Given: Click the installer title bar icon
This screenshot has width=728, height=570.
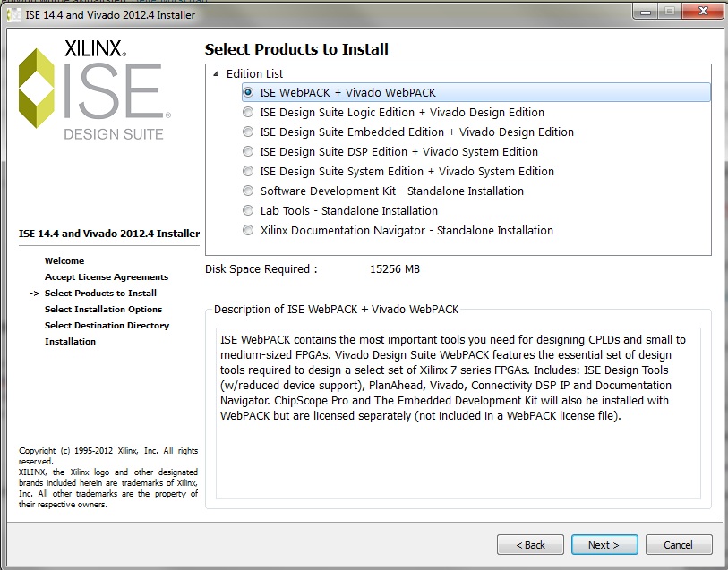Looking at the screenshot, I should tap(14, 15).
